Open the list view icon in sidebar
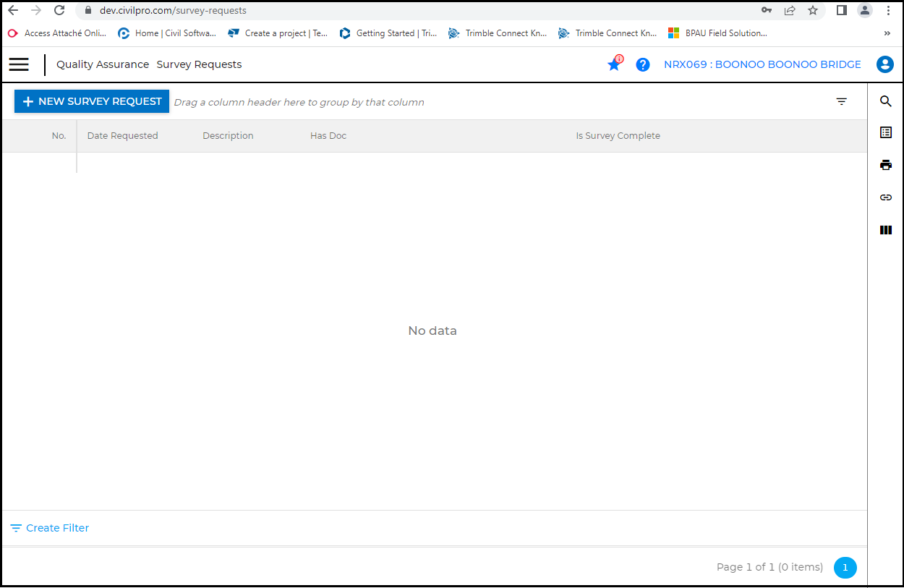 [x=885, y=132]
